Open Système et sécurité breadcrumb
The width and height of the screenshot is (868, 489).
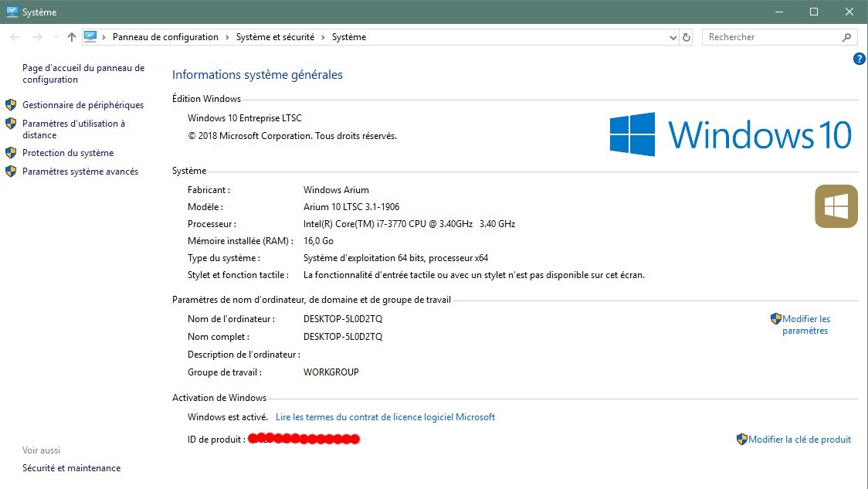coord(275,37)
